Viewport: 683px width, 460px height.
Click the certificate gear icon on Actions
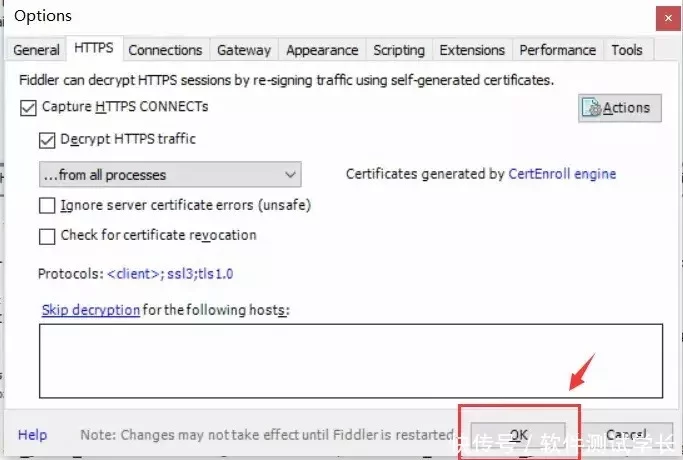[x=592, y=108]
